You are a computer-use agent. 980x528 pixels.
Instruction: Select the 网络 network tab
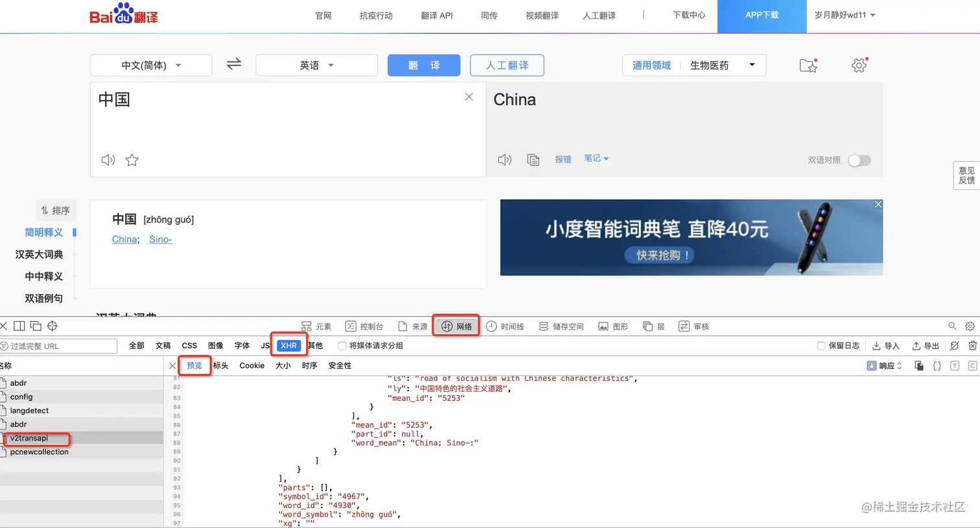(457, 326)
